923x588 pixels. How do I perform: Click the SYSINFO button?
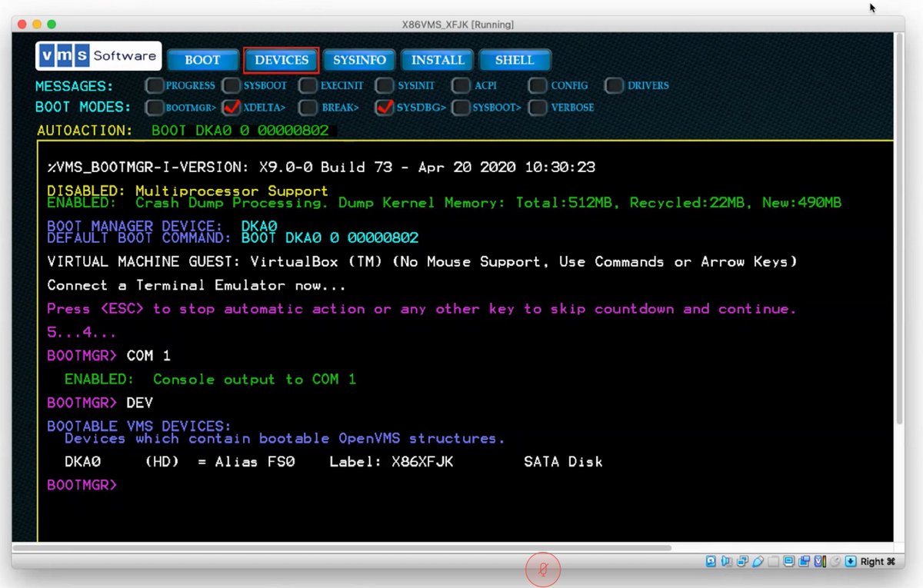tap(359, 60)
